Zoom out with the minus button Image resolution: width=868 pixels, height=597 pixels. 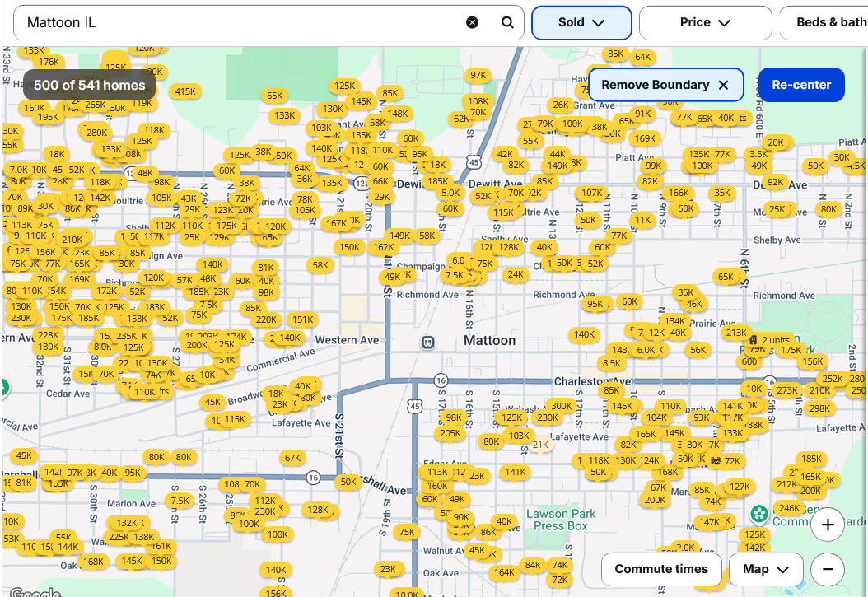coord(827,569)
